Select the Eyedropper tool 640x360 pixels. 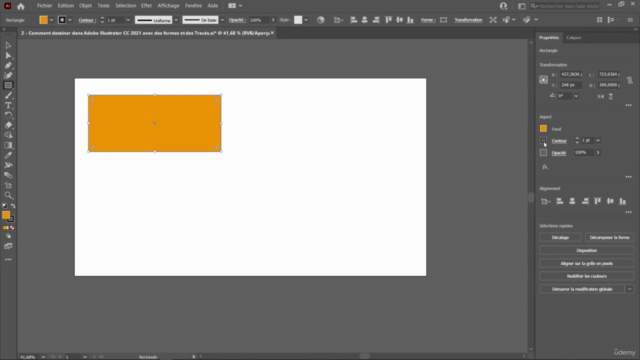8,155
